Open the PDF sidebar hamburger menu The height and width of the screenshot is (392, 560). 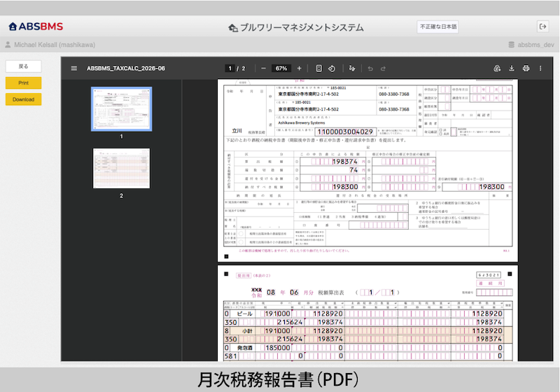tap(74, 68)
